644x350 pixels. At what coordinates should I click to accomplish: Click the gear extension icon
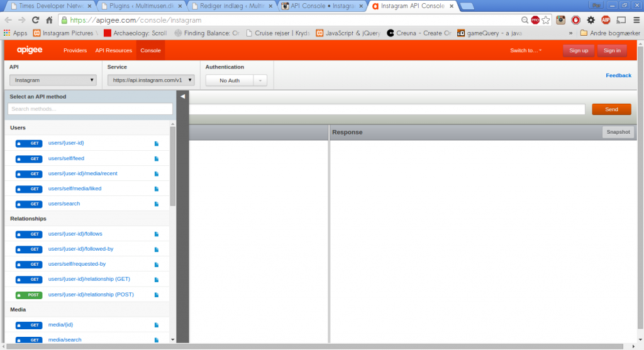[x=591, y=20]
